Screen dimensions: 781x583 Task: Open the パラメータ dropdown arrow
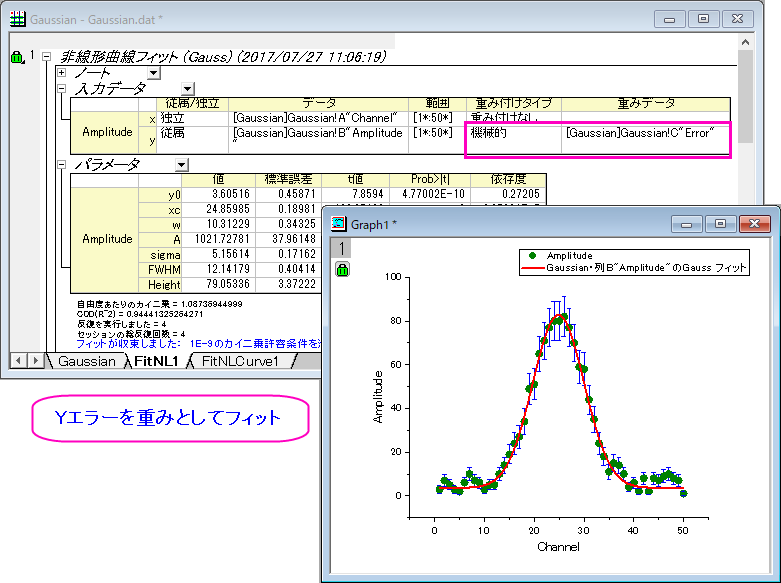pos(181,165)
